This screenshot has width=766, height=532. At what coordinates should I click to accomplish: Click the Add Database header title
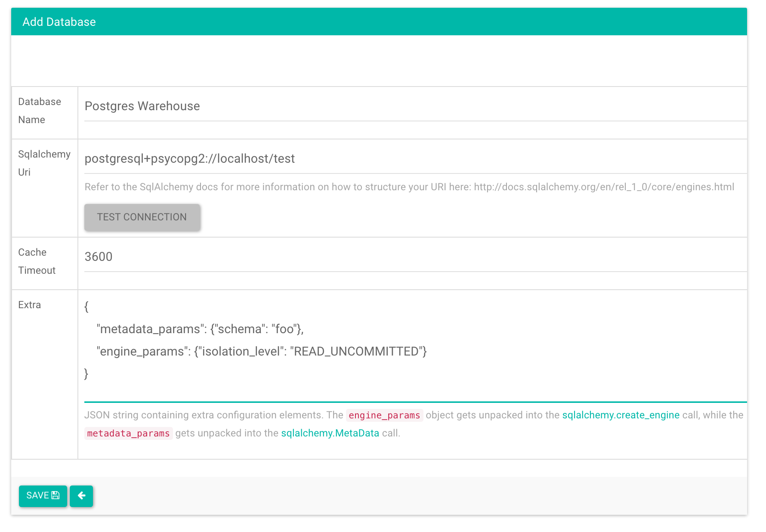tap(59, 22)
